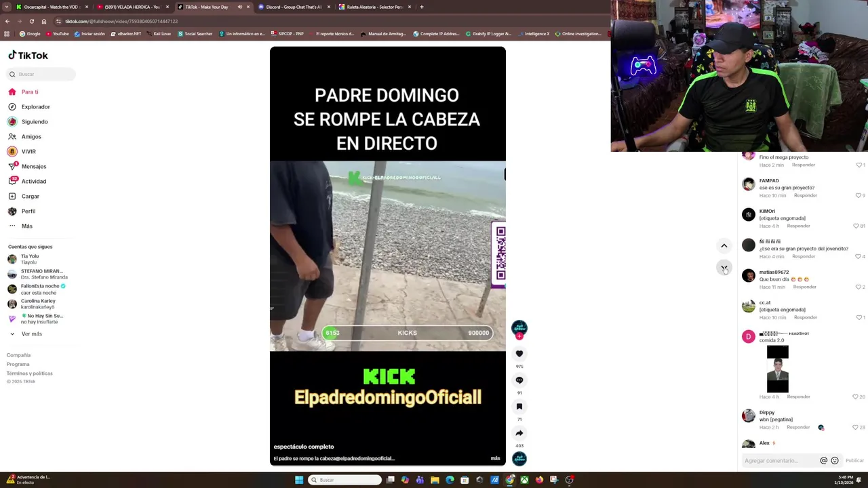Open Social Searcher bookmark

pyautogui.click(x=195, y=34)
